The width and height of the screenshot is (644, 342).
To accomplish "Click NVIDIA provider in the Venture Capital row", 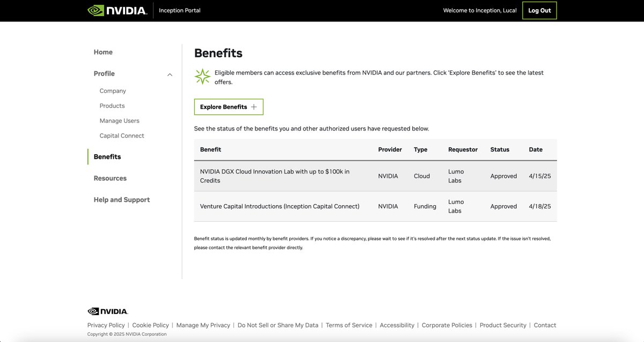I will 388,206.
